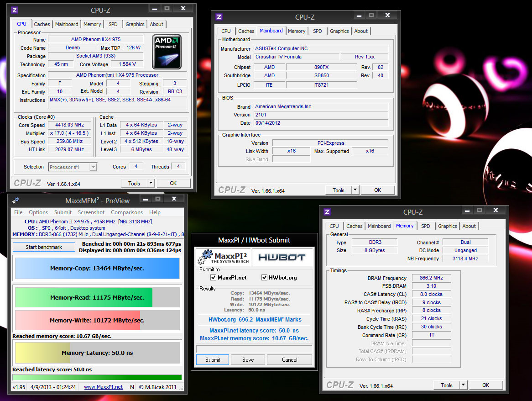The width and height of the screenshot is (532, 401).
Task: Close the MaxxMEM² PreView window
Action: pyautogui.click(x=174, y=199)
